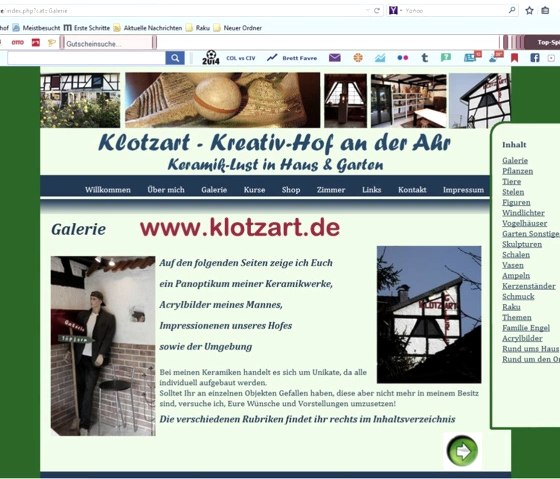
Task: Click the timber-framed house with garden header photo
Action: click(x=80, y=100)
